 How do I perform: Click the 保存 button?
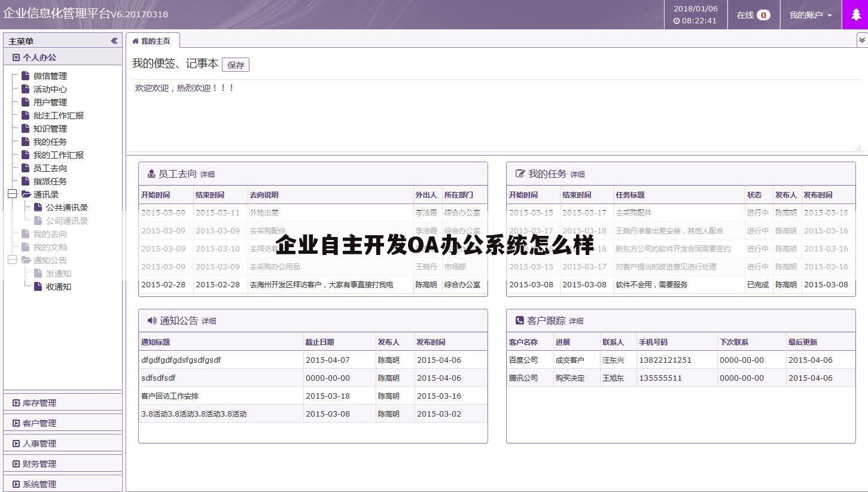coord(236,65)
